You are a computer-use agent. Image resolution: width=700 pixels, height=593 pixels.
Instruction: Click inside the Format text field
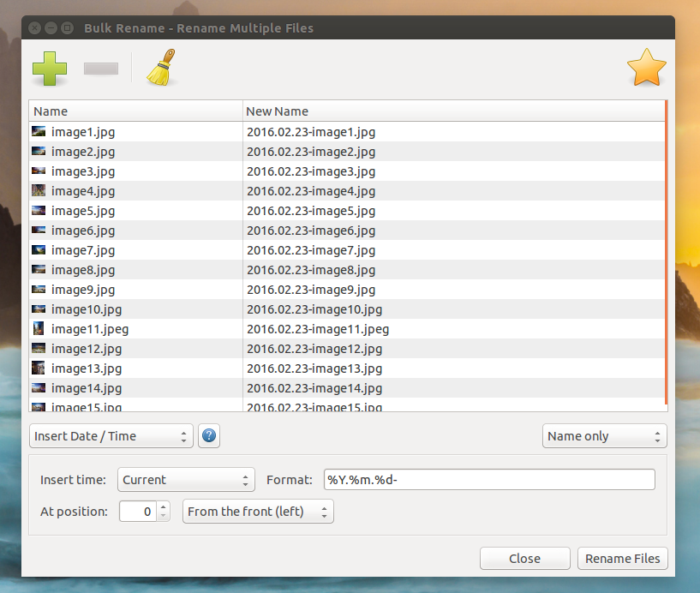click(x=488, y=480)
